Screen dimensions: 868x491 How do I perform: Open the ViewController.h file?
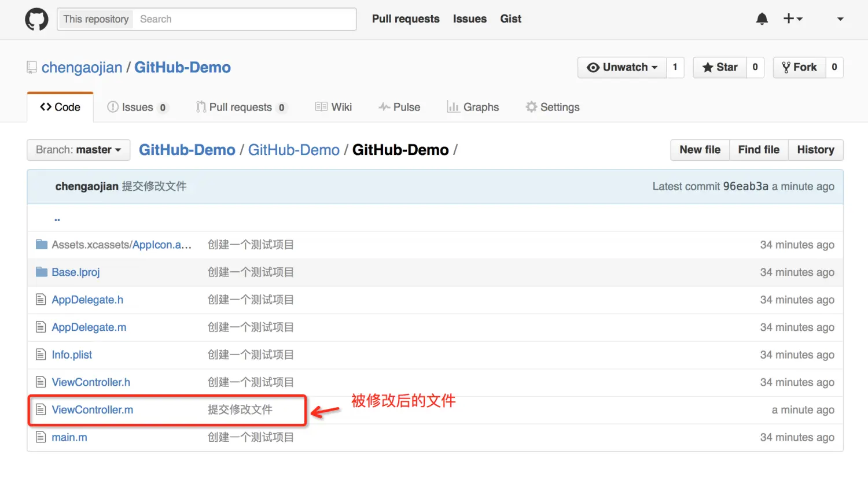(91, 382)
